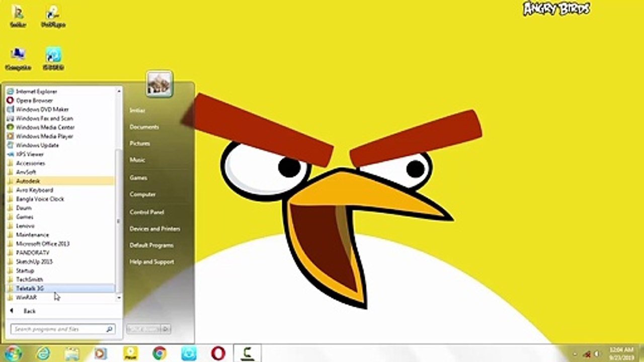
Task: Open the Imtiar user folder
Action: tap(137, 111)
